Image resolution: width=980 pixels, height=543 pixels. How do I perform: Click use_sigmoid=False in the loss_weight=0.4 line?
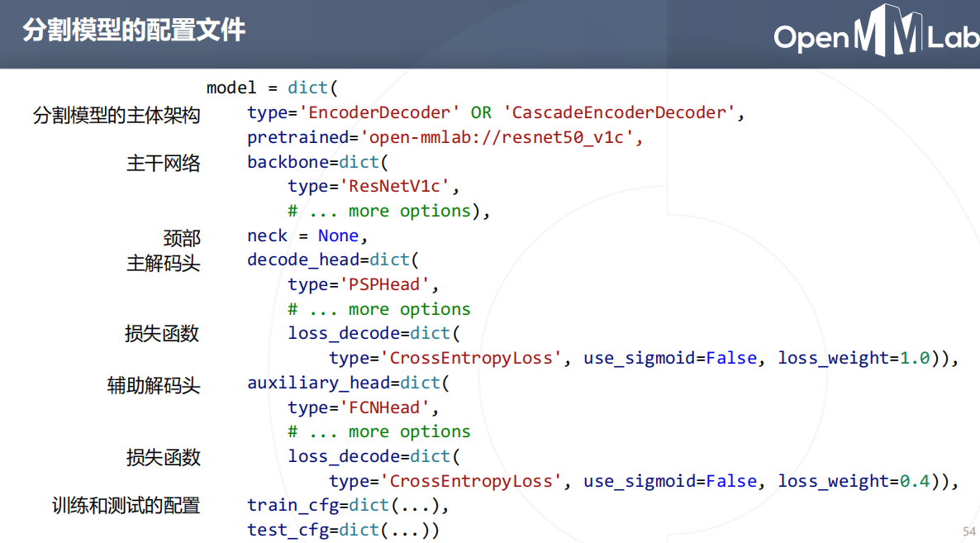(670, 481)
